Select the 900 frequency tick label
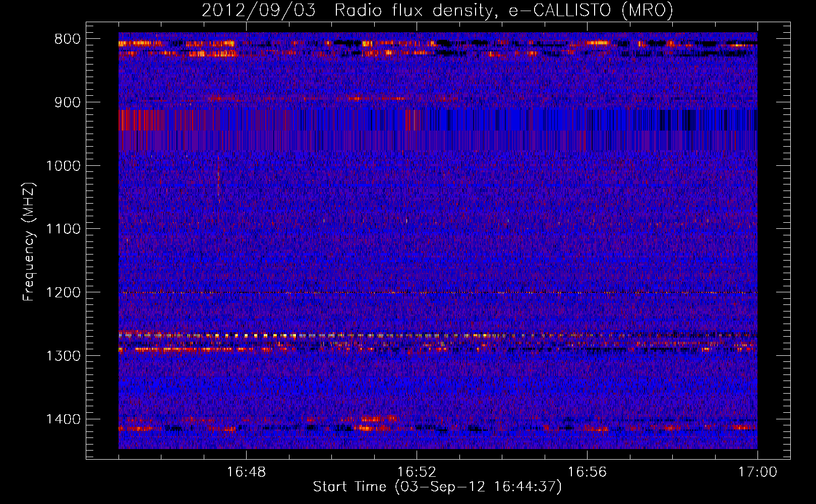 pyautogui.click(x=68, y=103)
